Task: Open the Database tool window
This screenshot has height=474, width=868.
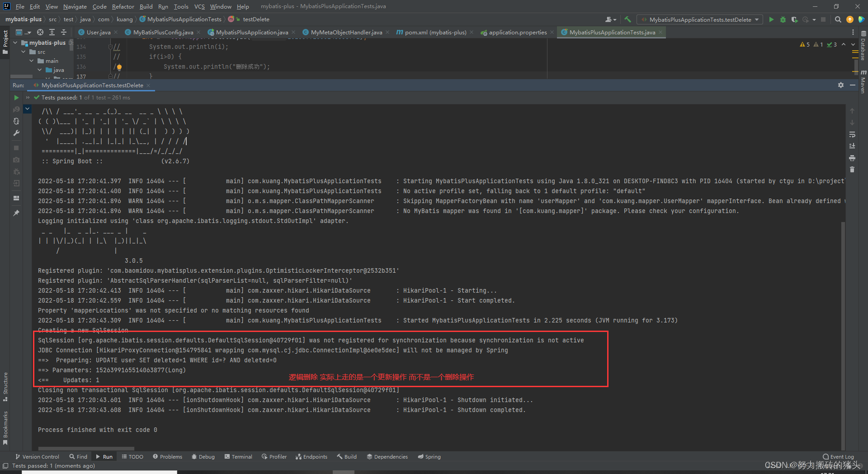Action: coord(863,46)
